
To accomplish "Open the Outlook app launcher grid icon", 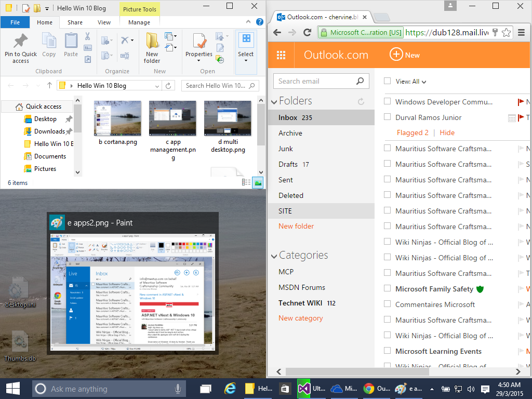I will click(281, 55).
